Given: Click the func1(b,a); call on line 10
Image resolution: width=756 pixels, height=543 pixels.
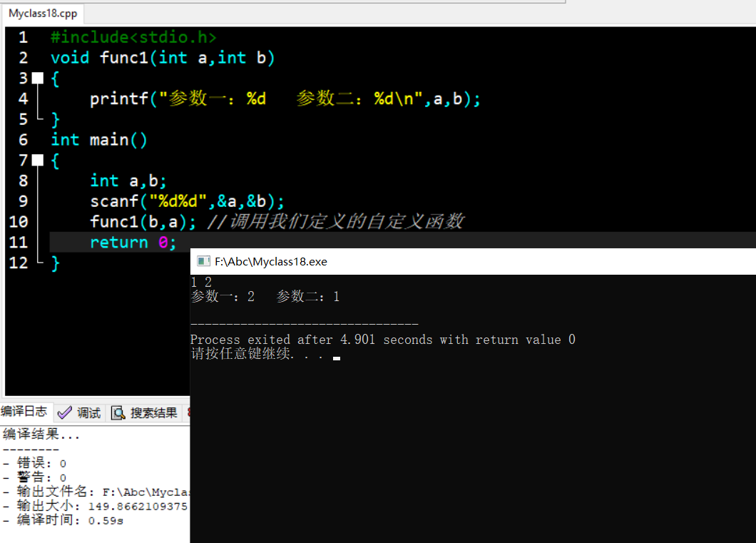Looking at the screenshot, I should click(x=143, y=222).
